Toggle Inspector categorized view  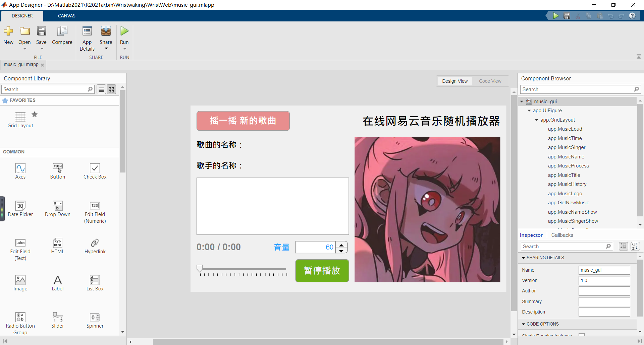pos(624,246)
